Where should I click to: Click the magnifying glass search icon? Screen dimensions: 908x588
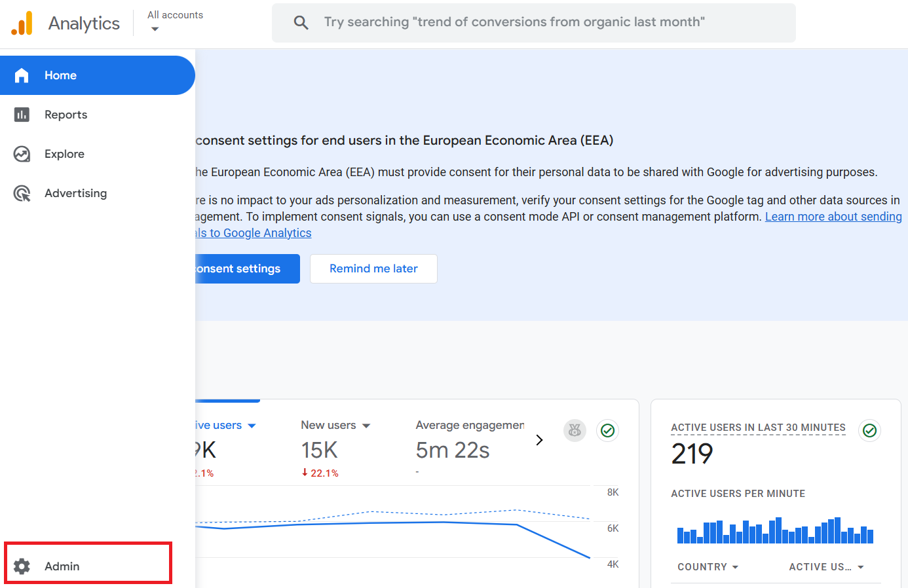pos(301,22)
